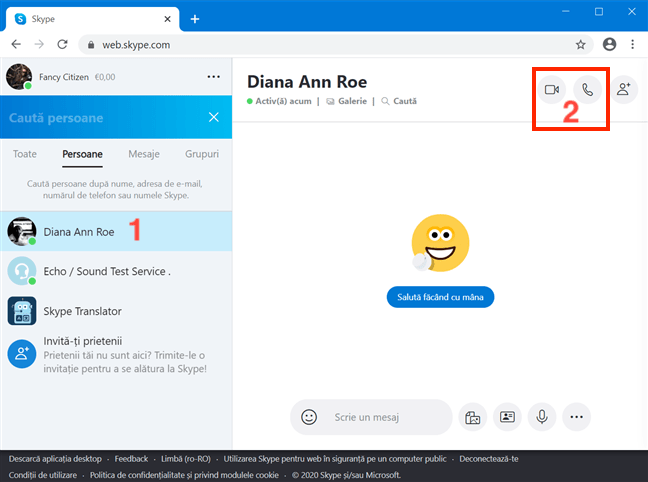Click the Invită-ți prietenii add-contact icon
The height and width of the screenshot is (482, 648).
[x=22, y=354]
